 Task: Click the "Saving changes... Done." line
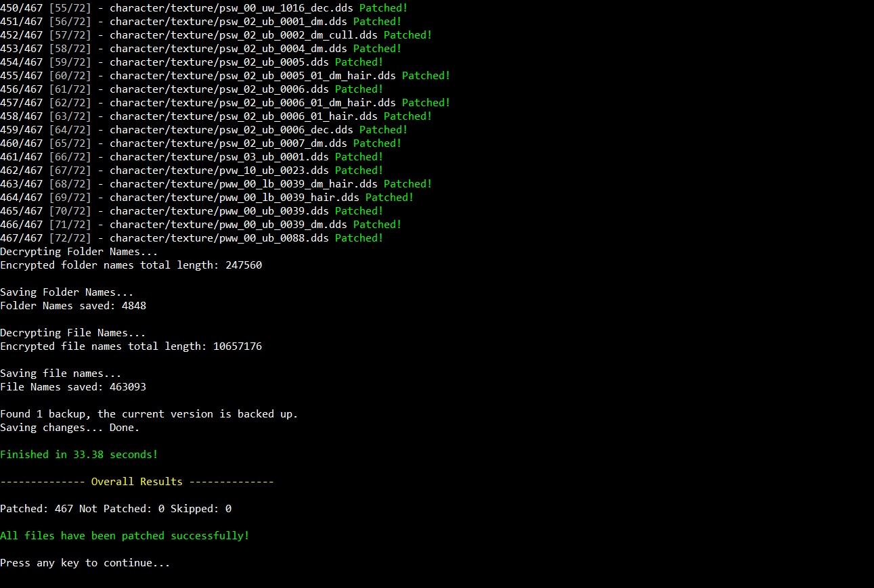[x=70, y=428]
